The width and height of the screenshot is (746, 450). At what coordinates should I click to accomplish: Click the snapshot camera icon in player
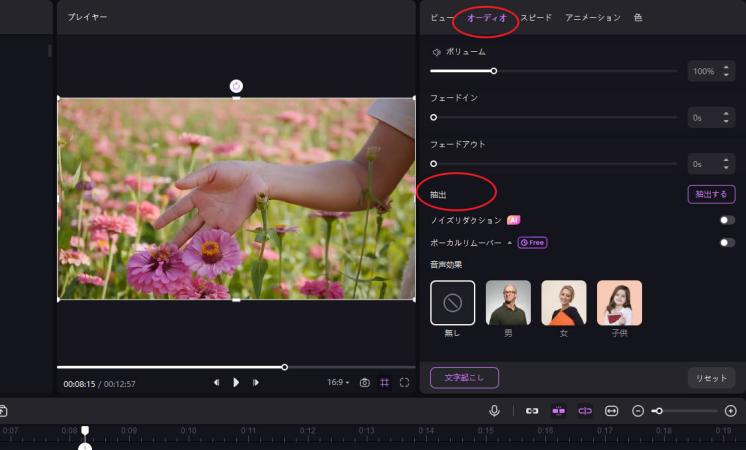pyautogui.click(x=365, y=382)
